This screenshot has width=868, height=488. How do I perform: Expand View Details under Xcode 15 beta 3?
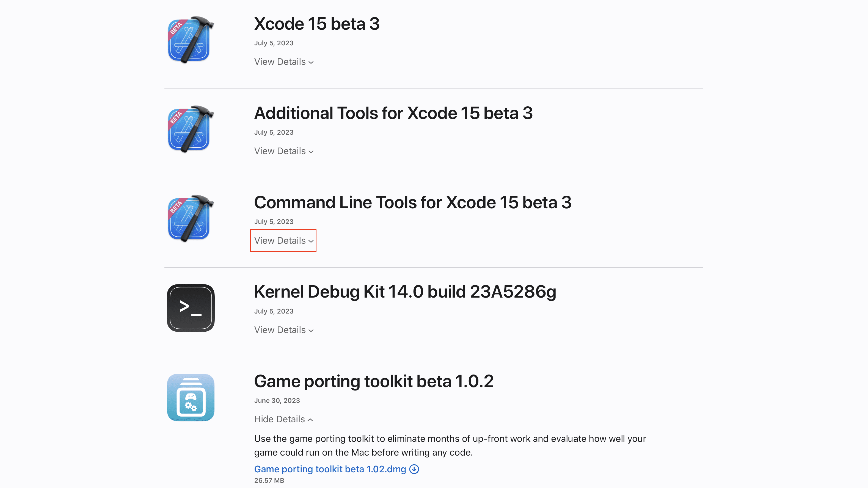tap(284, 62)
